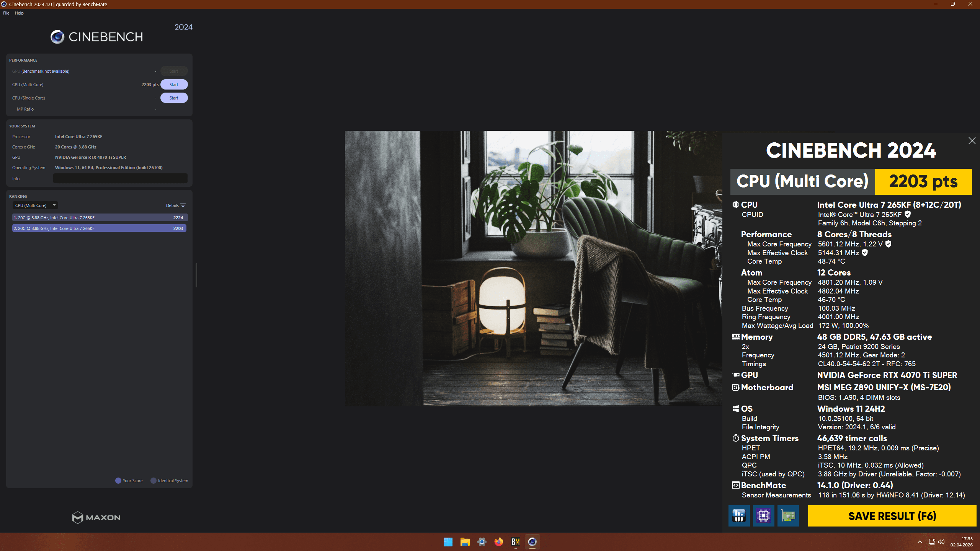Show hidden system tray icons
Screen dimensions: 980x551
920,542
